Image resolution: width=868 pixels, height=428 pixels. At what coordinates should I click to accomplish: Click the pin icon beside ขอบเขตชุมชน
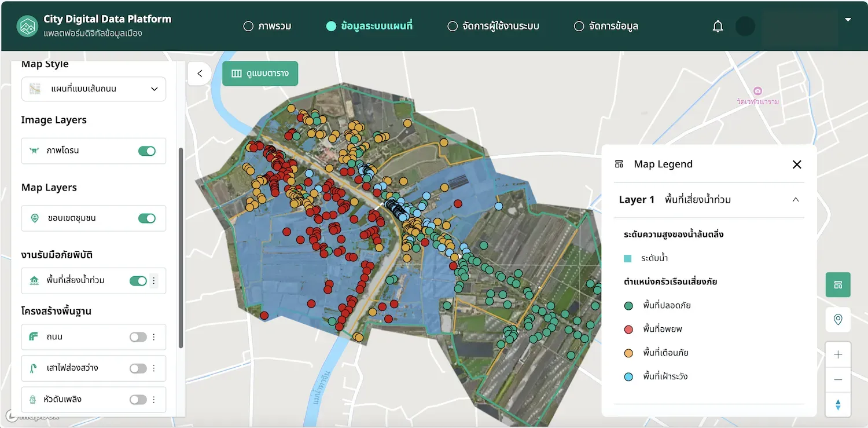[35, 218]
